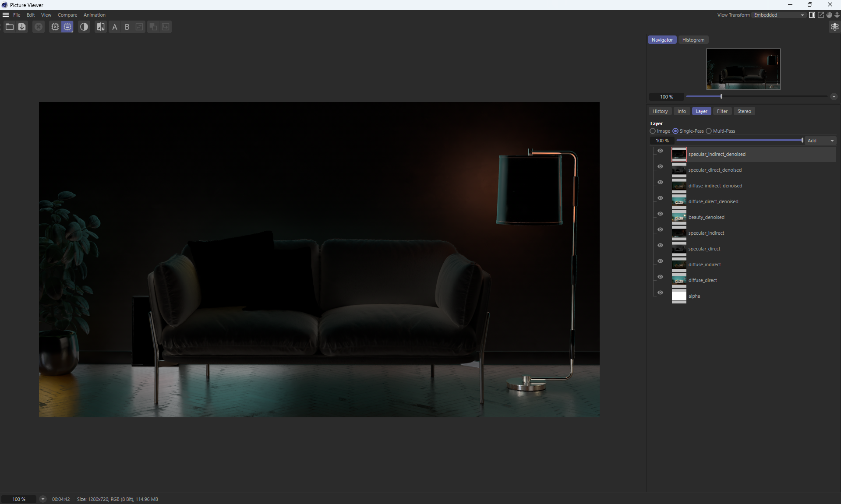The image size is (841, 504).
Task: Open the View Transform Embedded dropdown
Action: point(778,15)
